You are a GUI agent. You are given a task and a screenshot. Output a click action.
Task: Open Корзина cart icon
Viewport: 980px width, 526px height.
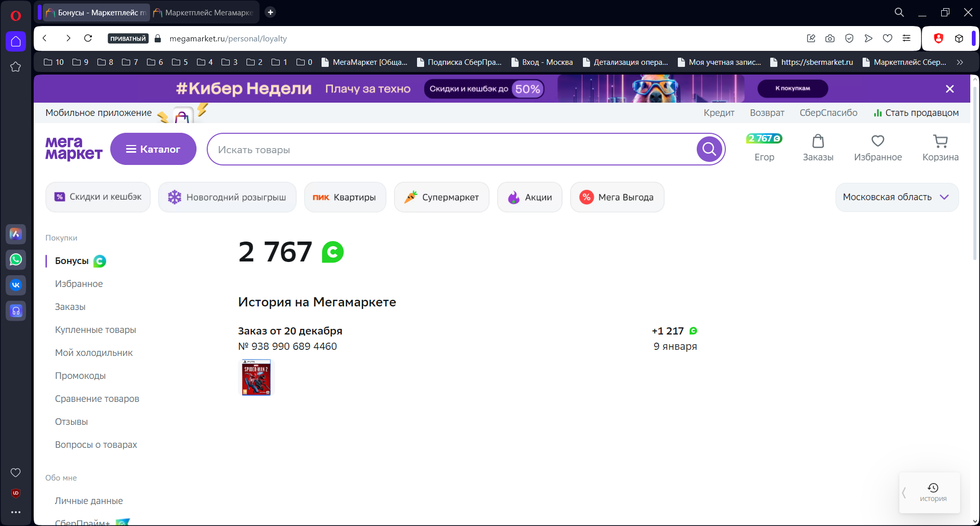tap(940, 148)
